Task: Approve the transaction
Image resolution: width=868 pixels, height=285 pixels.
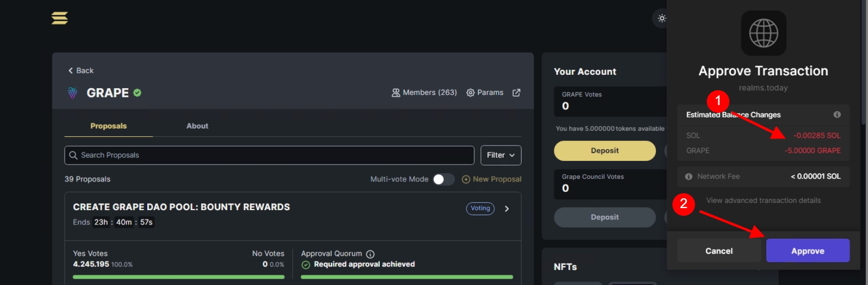Action: (807, 251)
